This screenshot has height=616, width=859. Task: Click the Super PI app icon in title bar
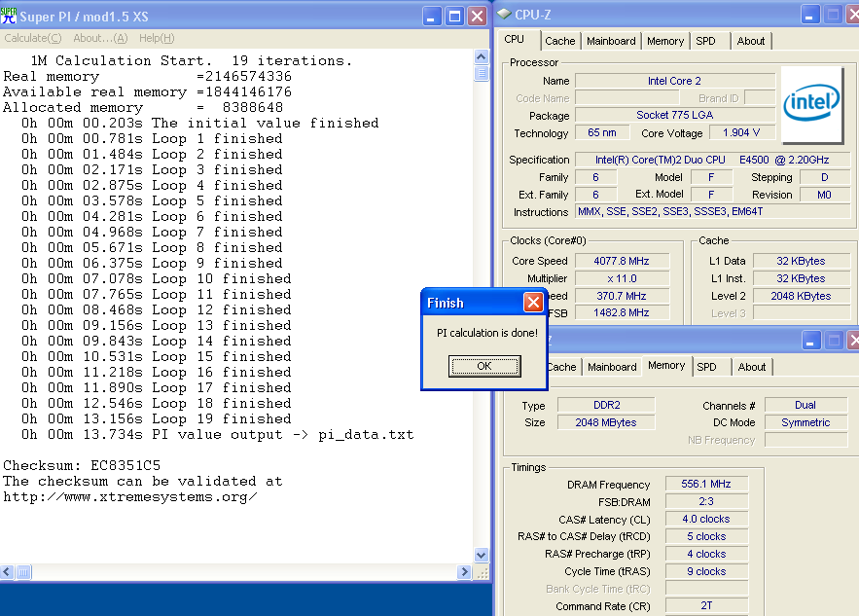[x=9, y=16]
